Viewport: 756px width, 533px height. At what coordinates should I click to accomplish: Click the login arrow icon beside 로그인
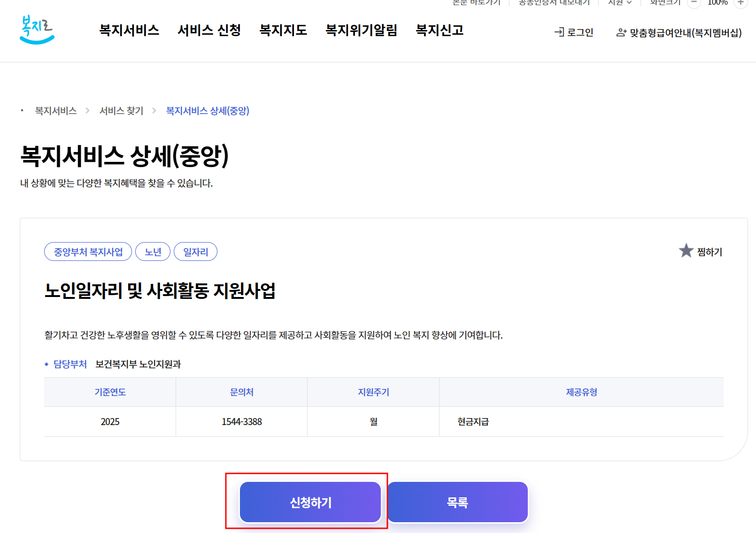coord(559,32)
